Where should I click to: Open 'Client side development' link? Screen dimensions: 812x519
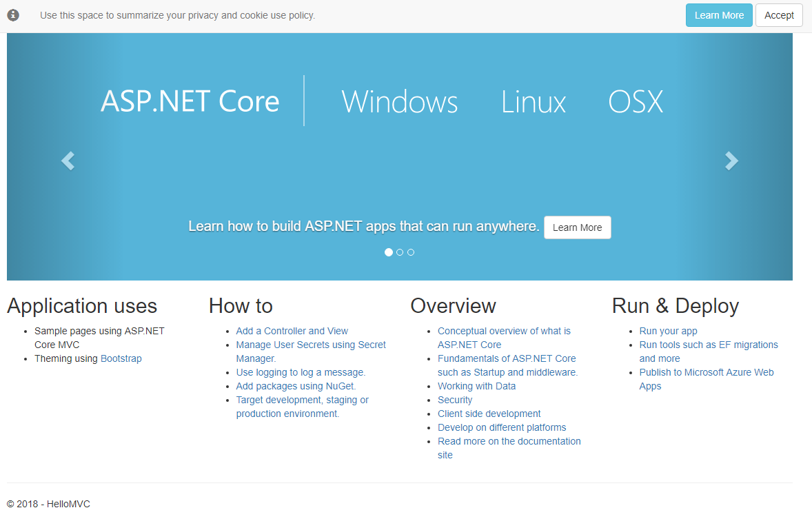(x=489, y=414)
